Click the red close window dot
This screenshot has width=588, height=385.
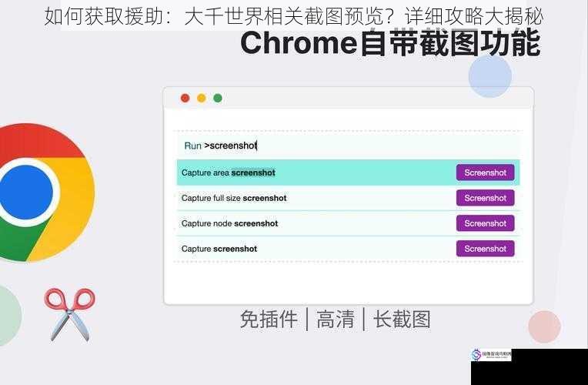coord(185,99)
